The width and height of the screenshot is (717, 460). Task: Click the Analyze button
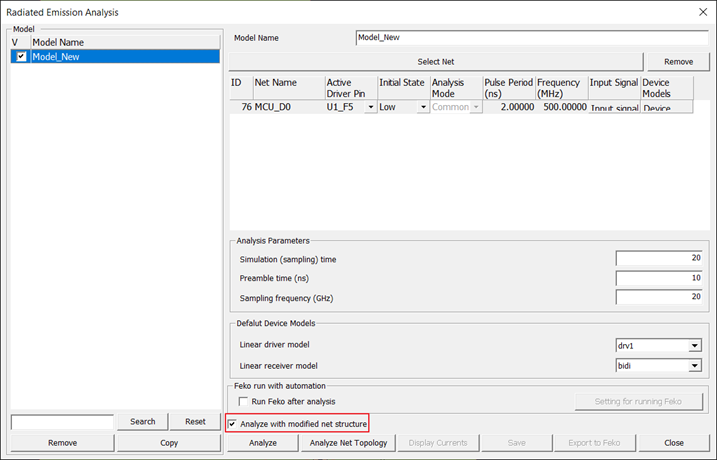pos(262,442)
